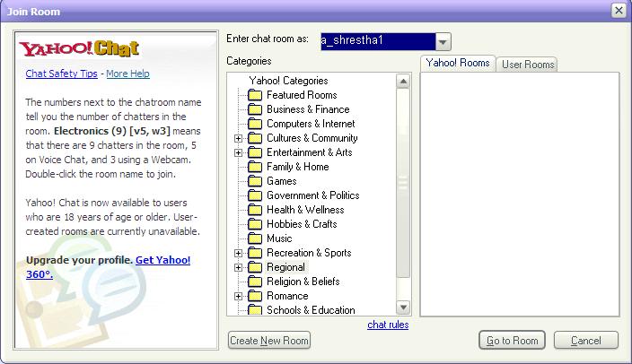Click the Romance folder icon
Image resolution: width=632 pixels, height=364 pixels.
coord(255,296)
